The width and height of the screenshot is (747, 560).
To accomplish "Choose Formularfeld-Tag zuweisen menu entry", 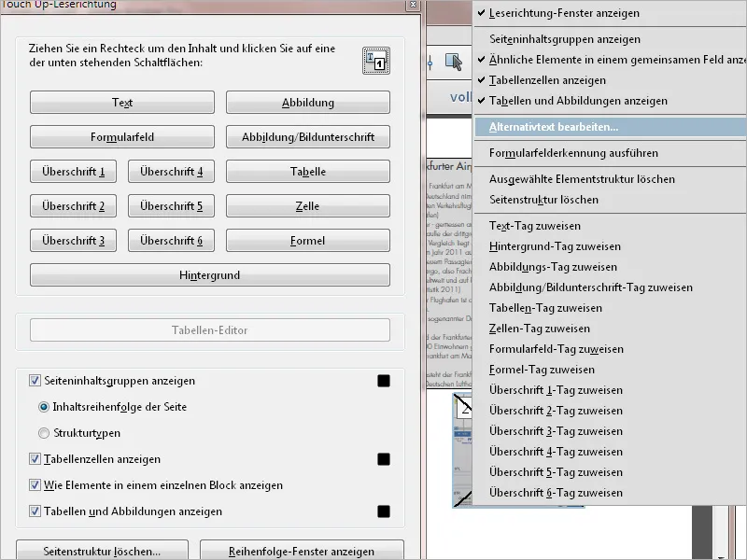I will 611,349.
